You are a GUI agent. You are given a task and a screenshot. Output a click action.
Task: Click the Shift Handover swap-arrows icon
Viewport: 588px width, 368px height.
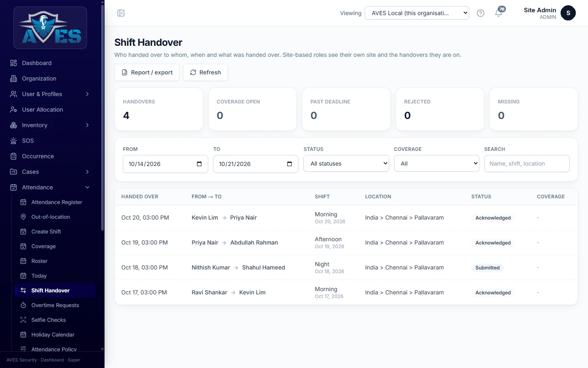[23, 290]
